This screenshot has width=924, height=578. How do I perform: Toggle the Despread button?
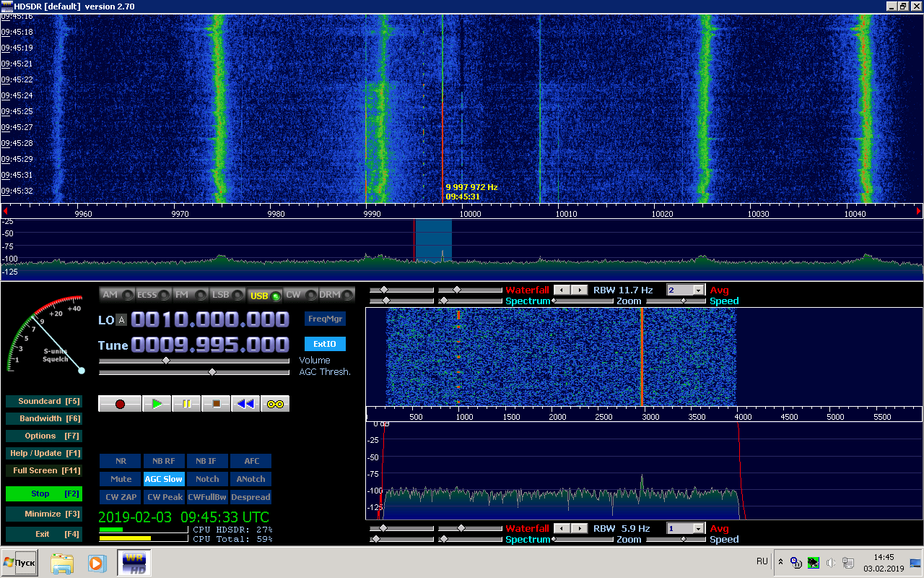[250, 497]
